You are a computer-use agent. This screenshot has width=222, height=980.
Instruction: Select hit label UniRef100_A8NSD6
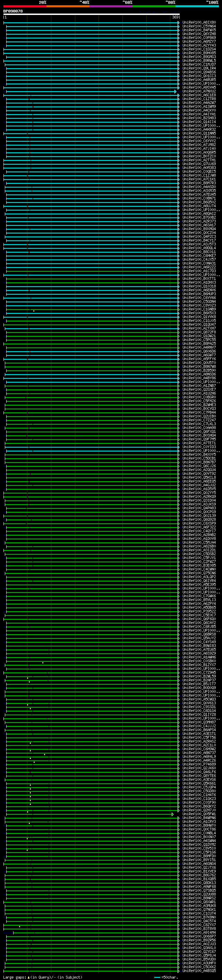click(199, 374)
